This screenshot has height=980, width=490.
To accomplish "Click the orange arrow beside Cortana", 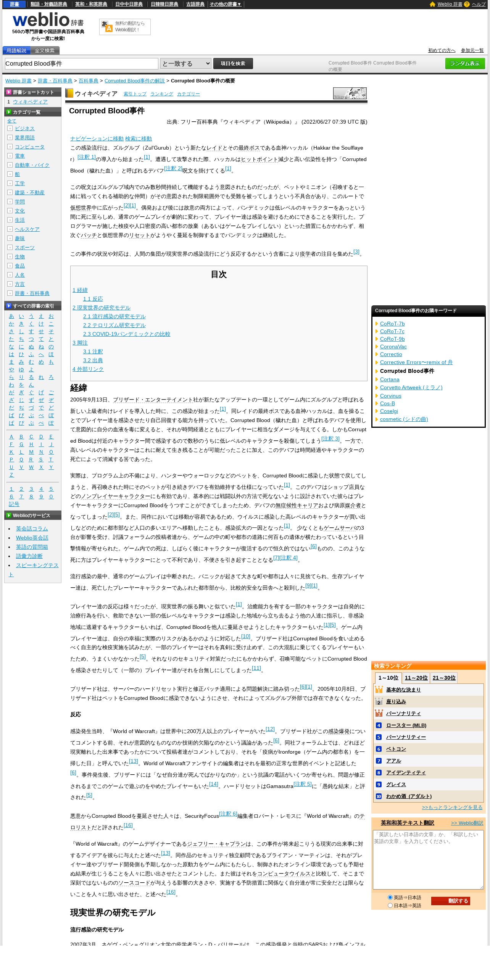I will [x=377, y=379].
